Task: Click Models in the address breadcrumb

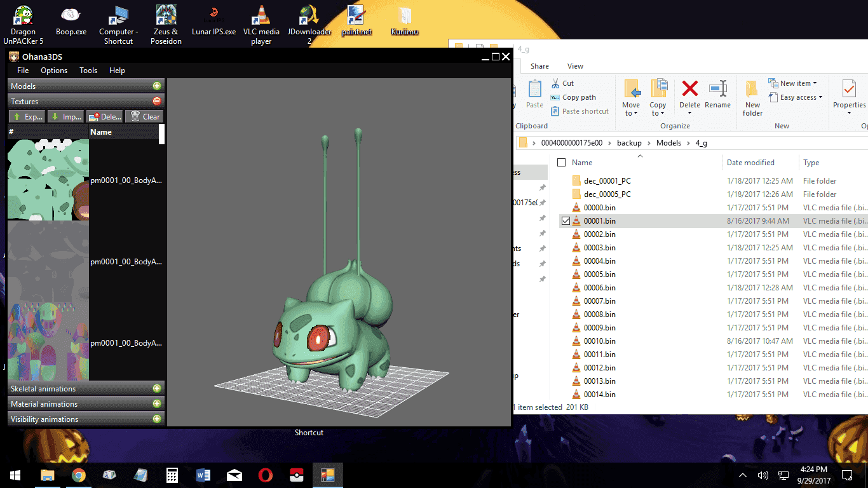Action: click(x=668, y=143)
